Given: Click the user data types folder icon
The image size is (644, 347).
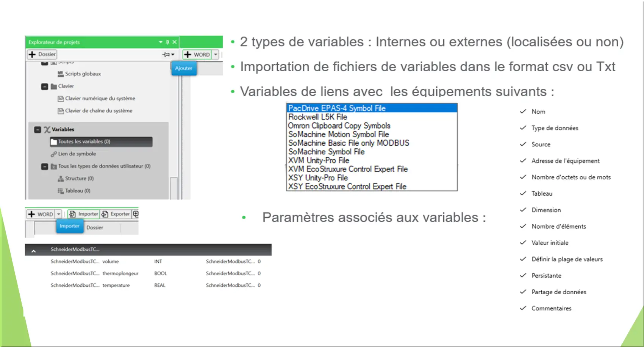Looking at the screenshot, I should (x=54, y=166).
